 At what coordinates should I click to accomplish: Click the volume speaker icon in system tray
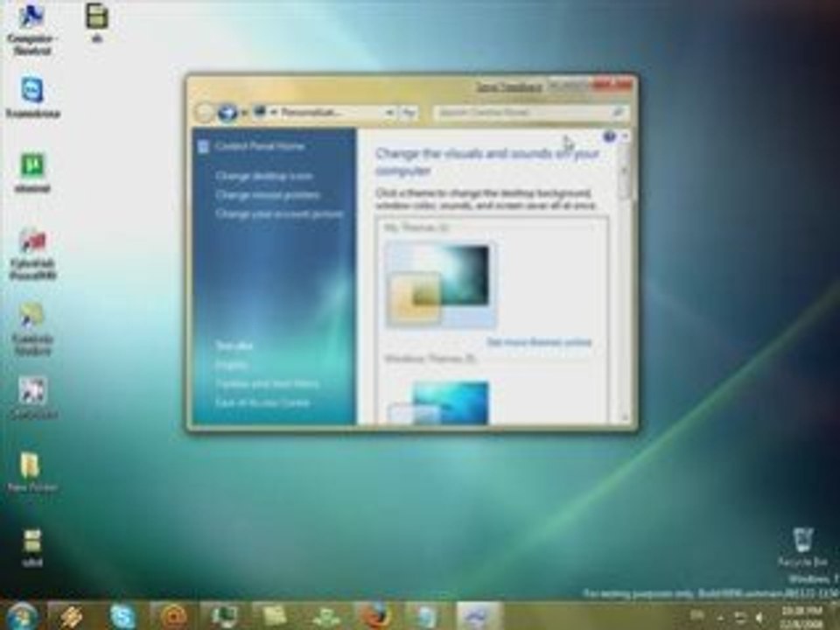pyautogui.click(x=759, y=618)
